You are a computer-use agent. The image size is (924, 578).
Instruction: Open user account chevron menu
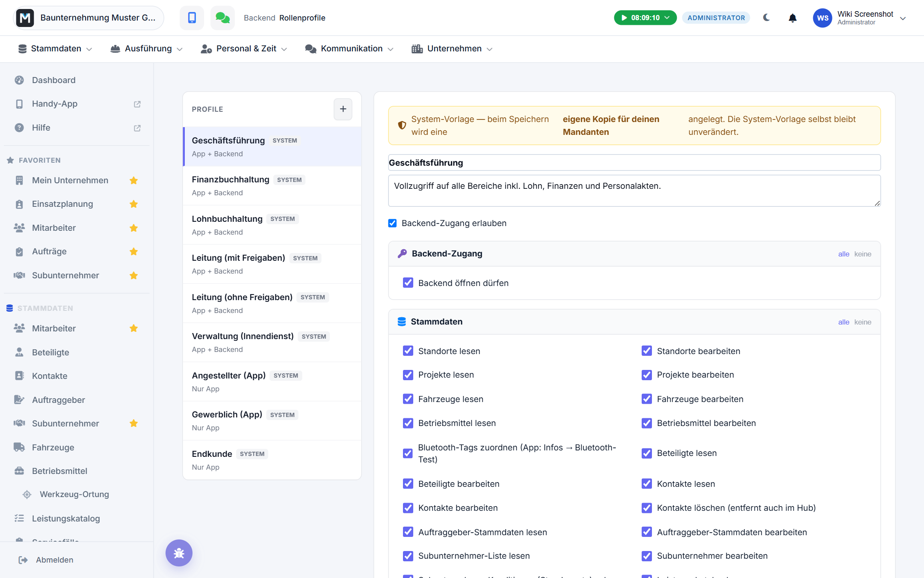pos(903,18)
